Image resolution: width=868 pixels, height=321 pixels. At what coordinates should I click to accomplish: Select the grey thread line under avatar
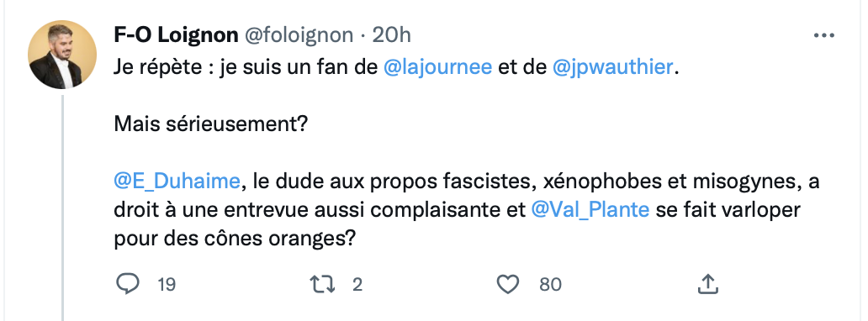(62, 208)
